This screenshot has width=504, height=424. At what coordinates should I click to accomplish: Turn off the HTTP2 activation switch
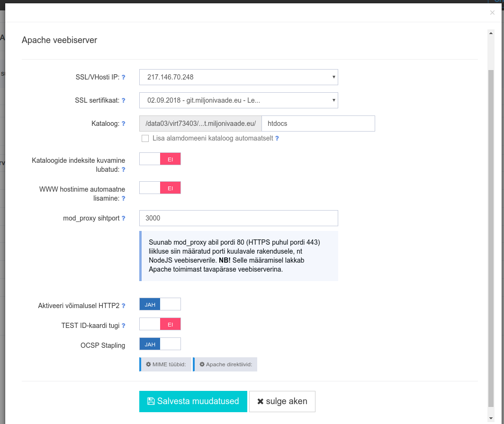point(160,304)
